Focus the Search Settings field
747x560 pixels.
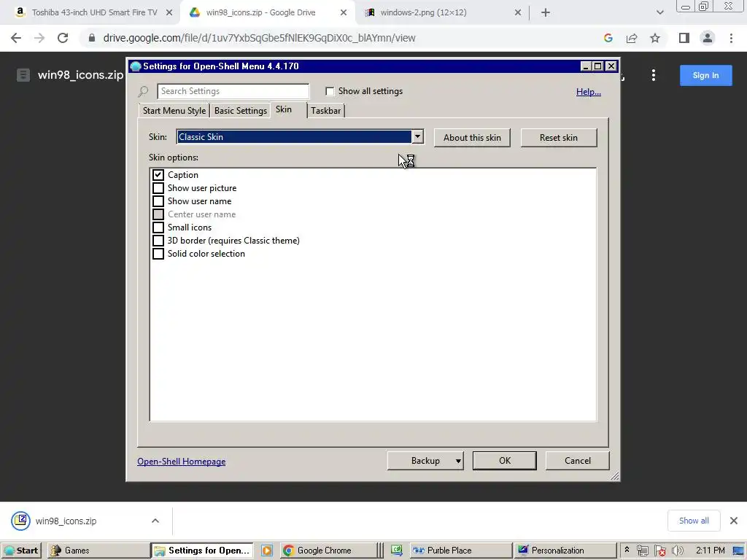[233, 91]
